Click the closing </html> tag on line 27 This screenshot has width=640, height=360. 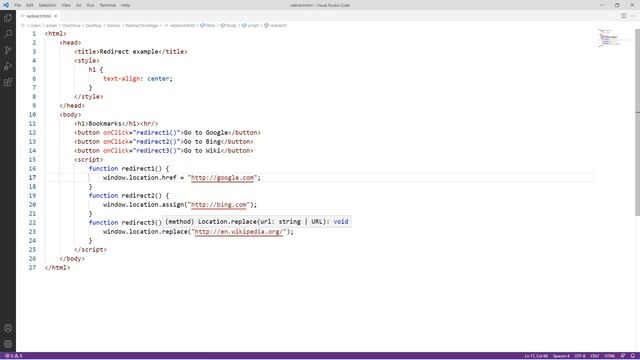[58, 267]
